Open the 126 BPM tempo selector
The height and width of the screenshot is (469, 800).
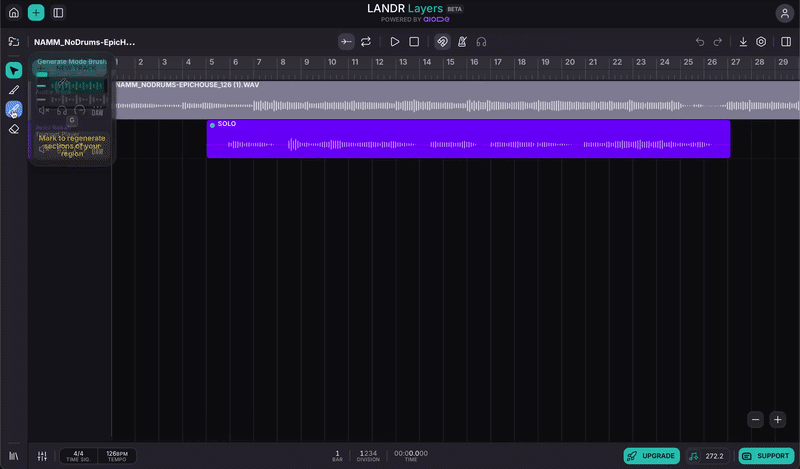click(x=117, y=456)
